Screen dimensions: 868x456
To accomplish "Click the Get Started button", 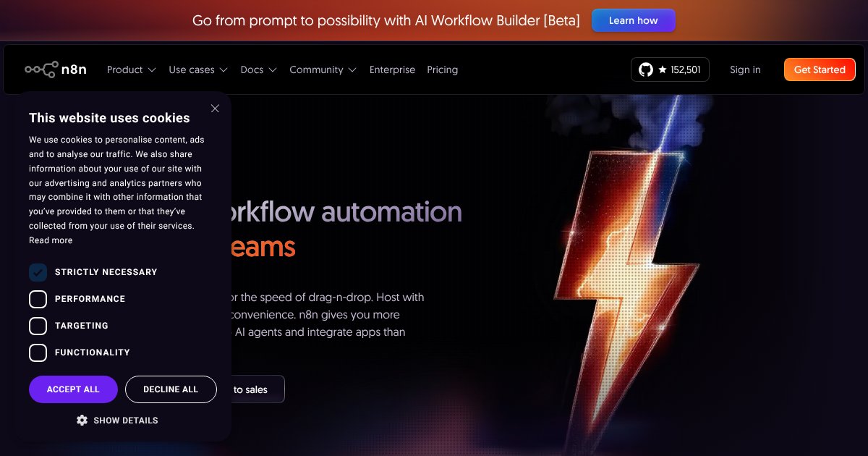I will [820, 69].
